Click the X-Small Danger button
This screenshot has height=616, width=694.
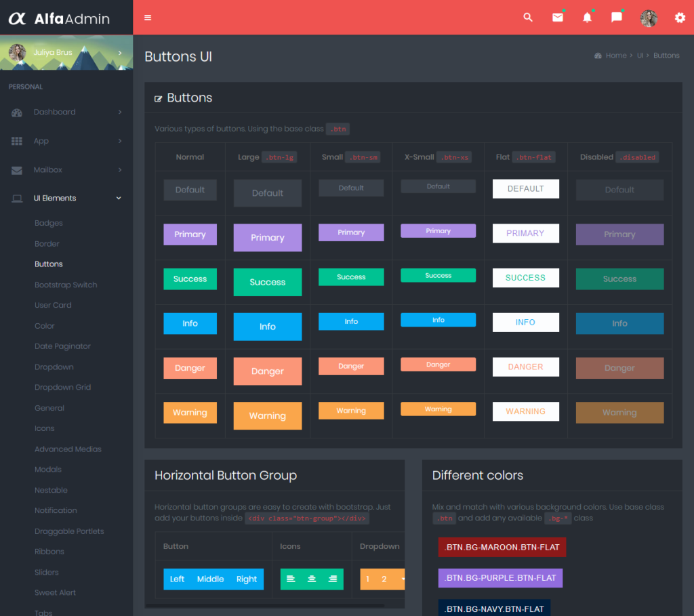coord(438,365)
